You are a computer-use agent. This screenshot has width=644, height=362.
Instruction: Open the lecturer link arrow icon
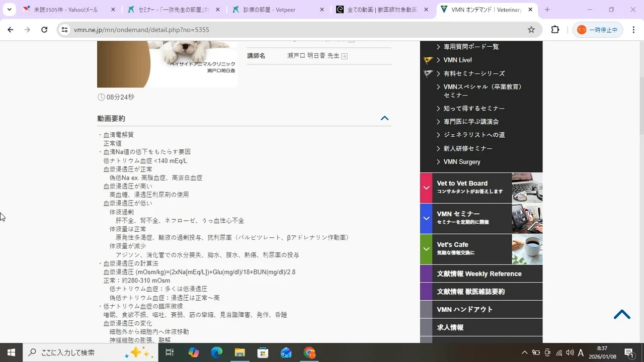[x=344, y=56]
